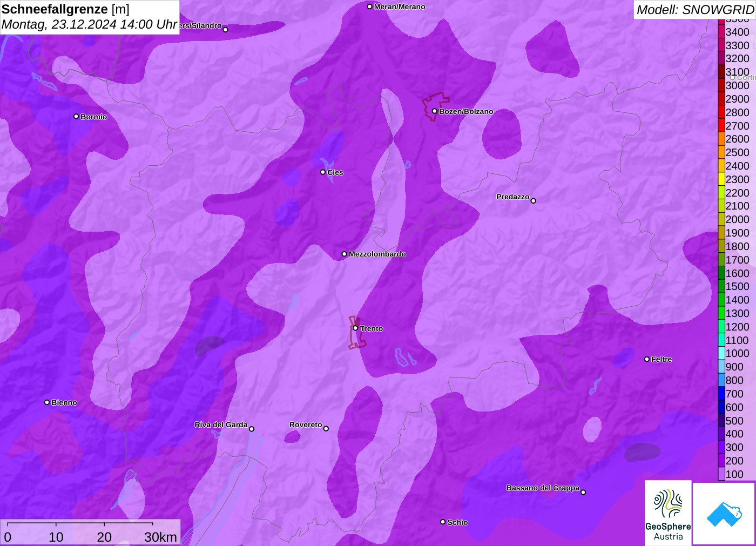Click the Trento label text
Screen dimensions: 756x546
(372, 328)
